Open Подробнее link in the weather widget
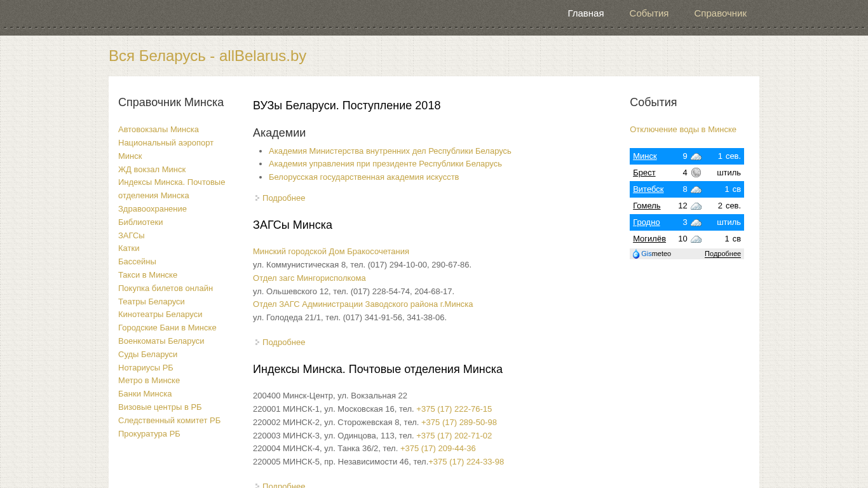The width and height of the screenshot is (868, 488). coord(722,254)
